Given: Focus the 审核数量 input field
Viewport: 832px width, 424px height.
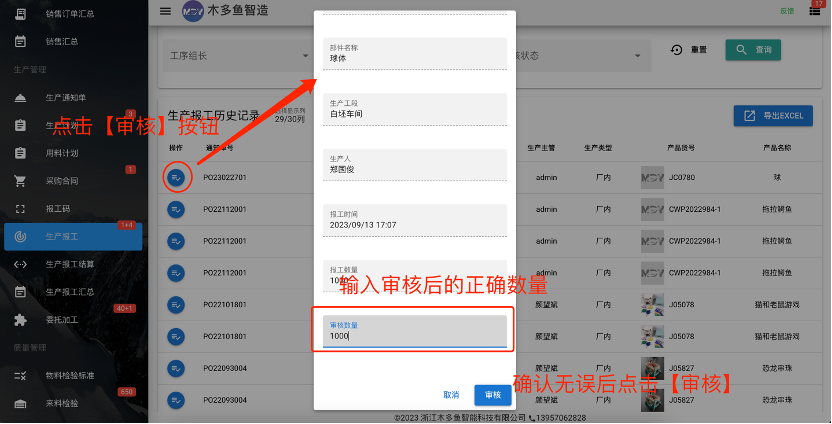Looking at the screenshot, I should 415,332.
